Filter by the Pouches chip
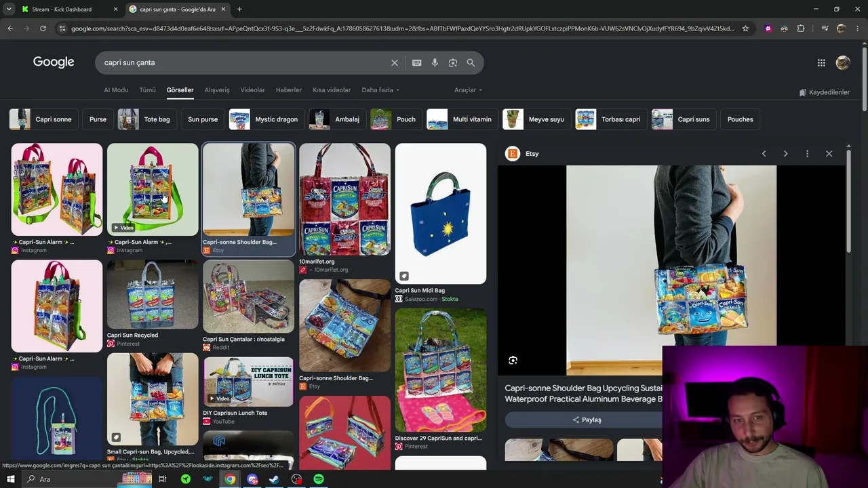The image size is (868, 488). [x=740, y=119]
